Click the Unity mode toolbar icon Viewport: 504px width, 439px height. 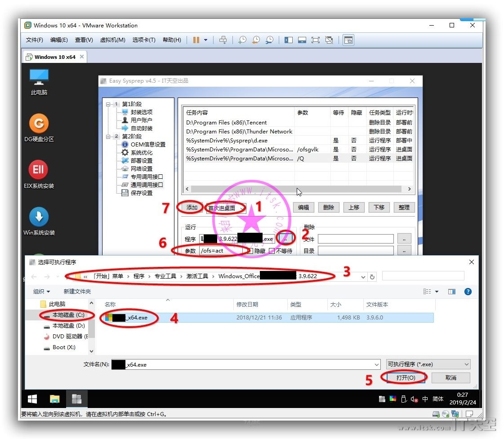pos(329,40)
